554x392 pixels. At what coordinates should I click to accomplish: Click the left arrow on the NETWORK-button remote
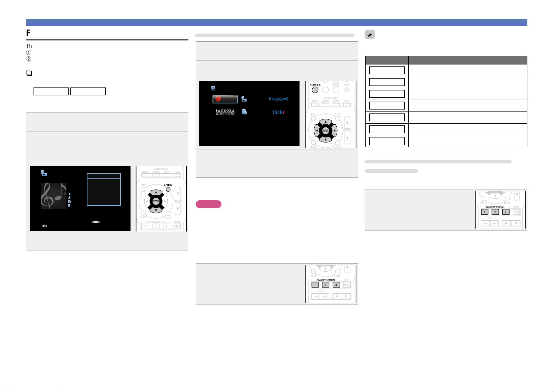(x=317, y=131)
